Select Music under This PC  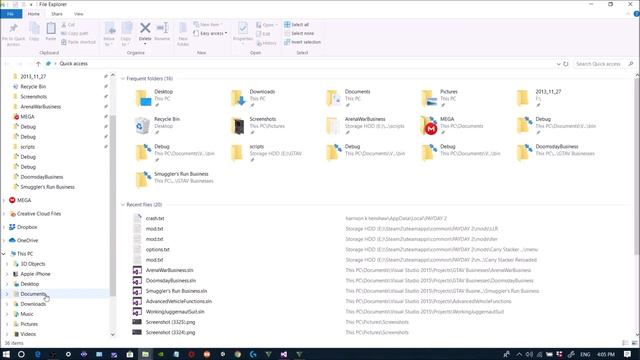tap(27, 314)
